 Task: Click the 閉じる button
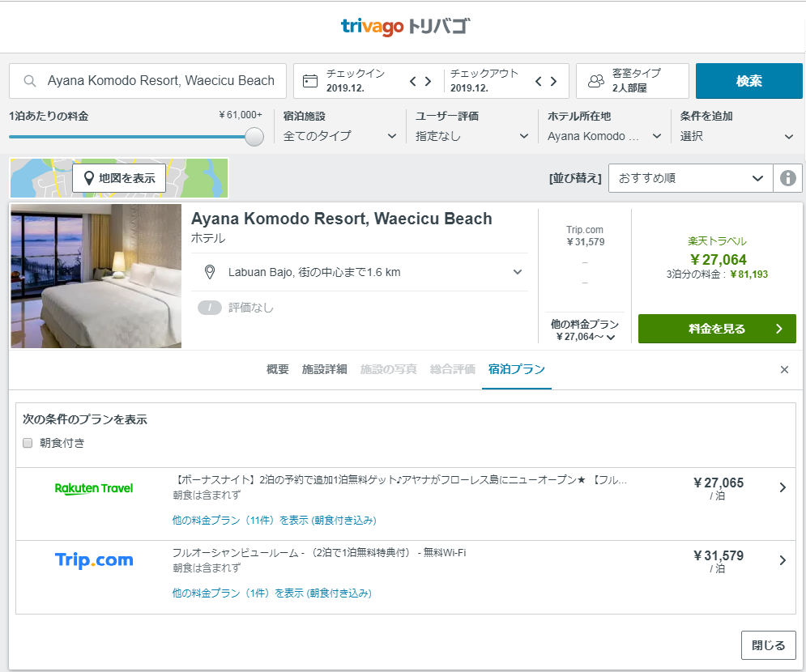point(769,645)
